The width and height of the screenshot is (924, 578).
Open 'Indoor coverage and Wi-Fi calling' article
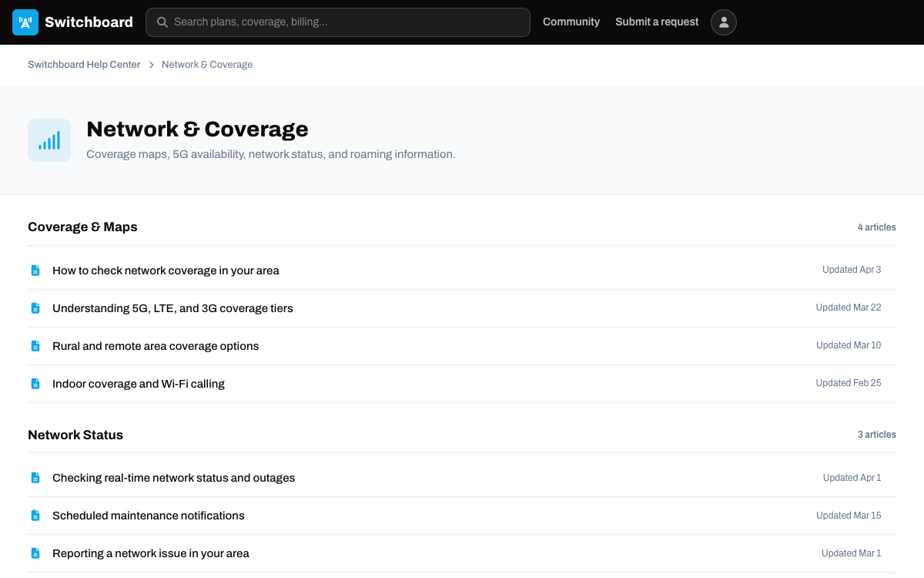point(139,384)
